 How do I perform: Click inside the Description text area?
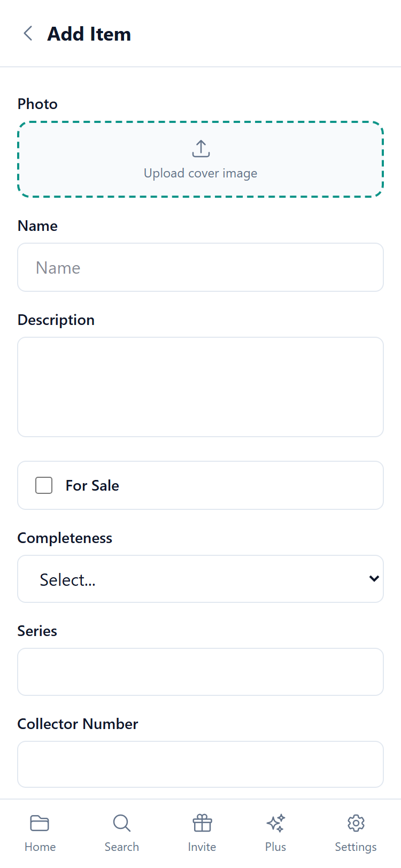coord(200,386)
